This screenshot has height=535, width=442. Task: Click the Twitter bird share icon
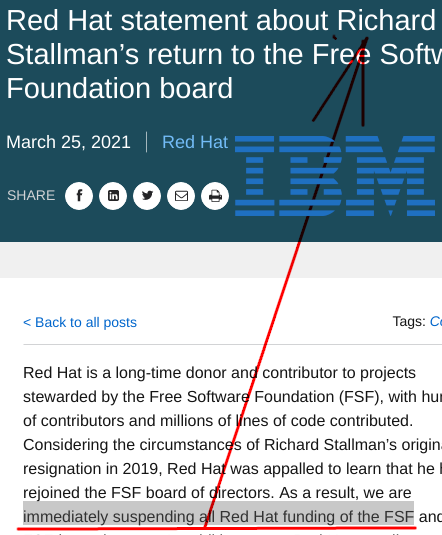coord(147,196)
